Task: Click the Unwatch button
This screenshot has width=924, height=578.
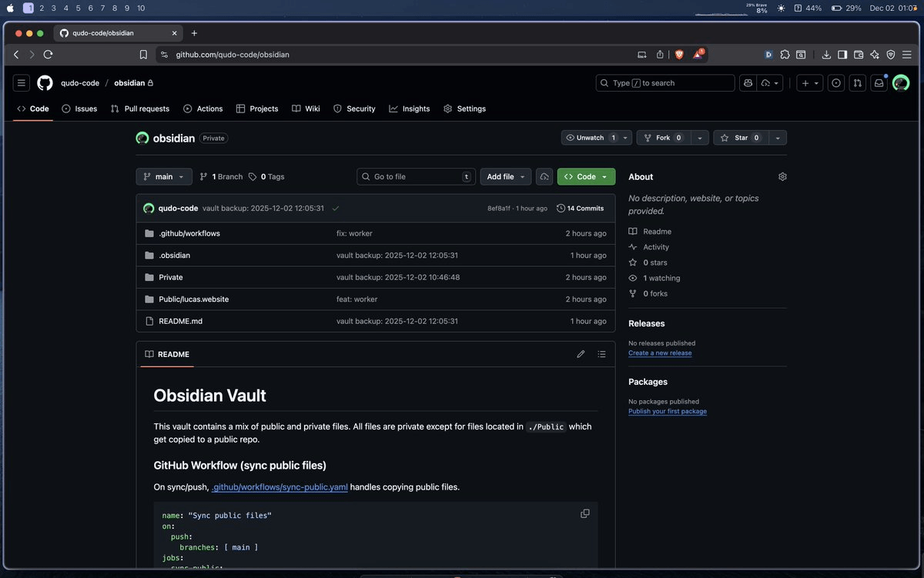Action: click(591, 138)
